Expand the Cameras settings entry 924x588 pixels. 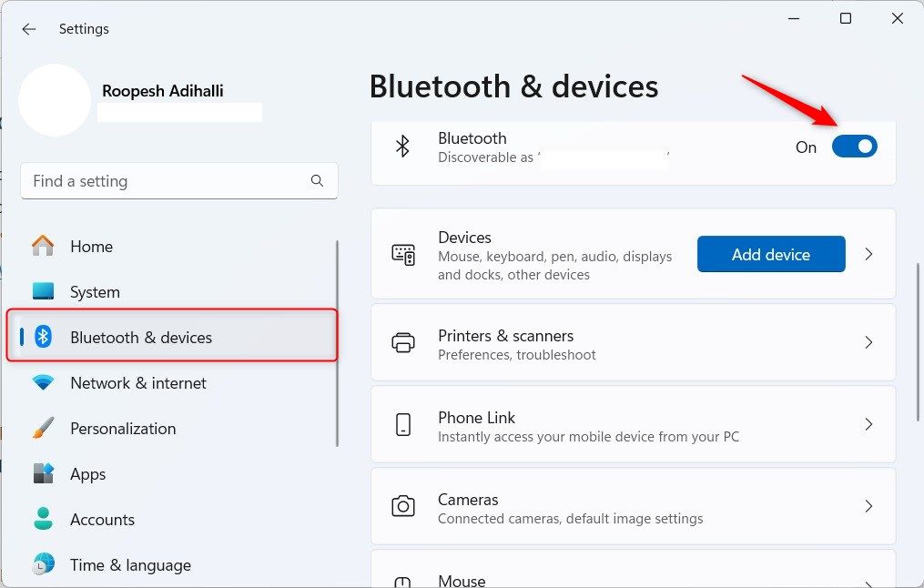[x=868, y=506]
